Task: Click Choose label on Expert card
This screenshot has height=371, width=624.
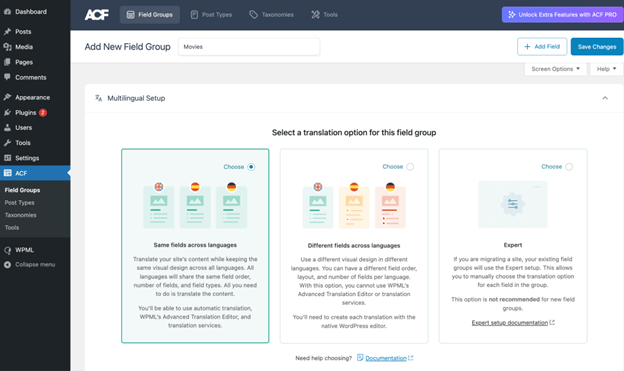Action: (x=552, y=166)
